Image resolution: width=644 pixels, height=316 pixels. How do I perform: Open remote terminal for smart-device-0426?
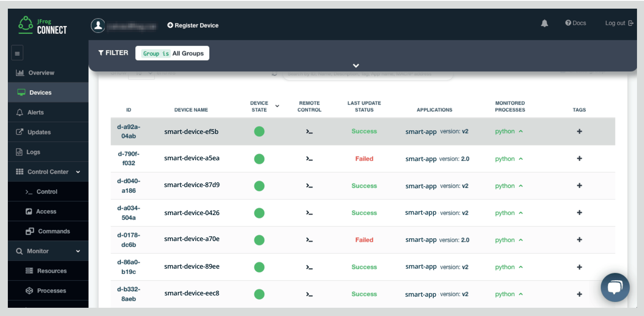coord(309,213)
